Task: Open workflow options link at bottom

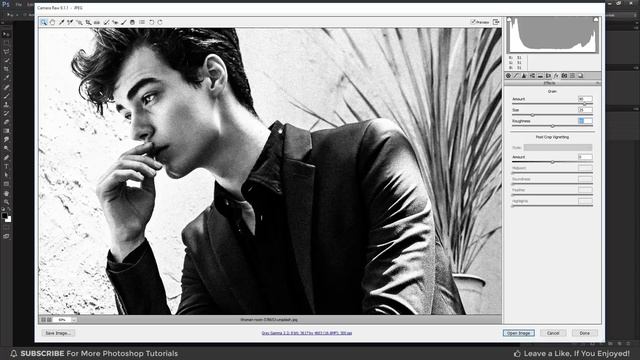Action: (307, 333)
